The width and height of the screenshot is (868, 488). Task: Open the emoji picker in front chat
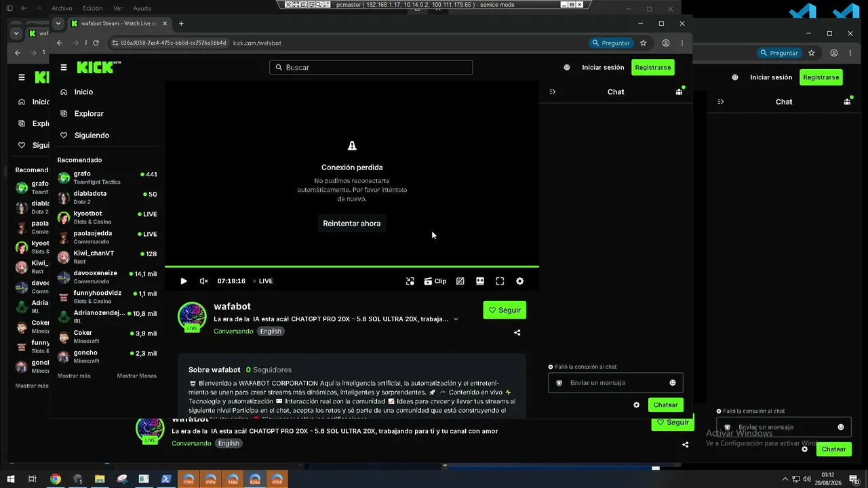pos(673,383)
